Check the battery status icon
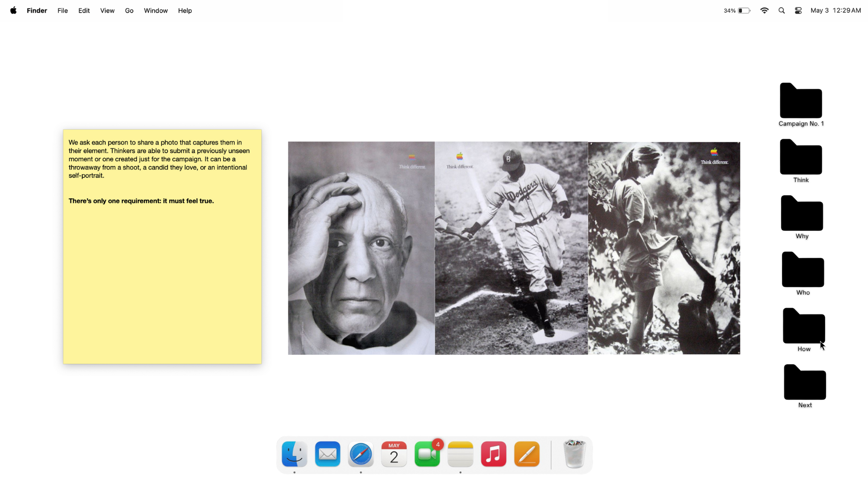Image resolution: width=868 pixels, height=488 pixels. tap(744, 10)
